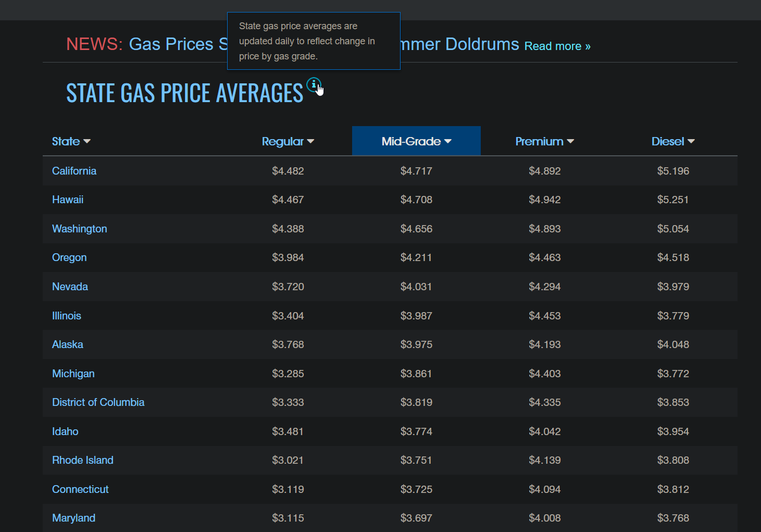
Task: Click Alaska's regular price $3.768
Action: [288, 344]
